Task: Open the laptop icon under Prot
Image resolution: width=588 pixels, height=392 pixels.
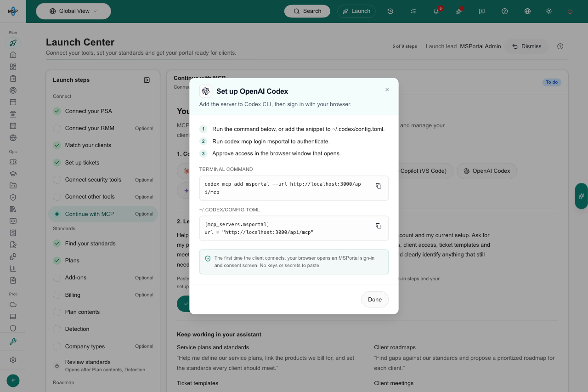Action: pyautogui.click(x=13, y=316)
